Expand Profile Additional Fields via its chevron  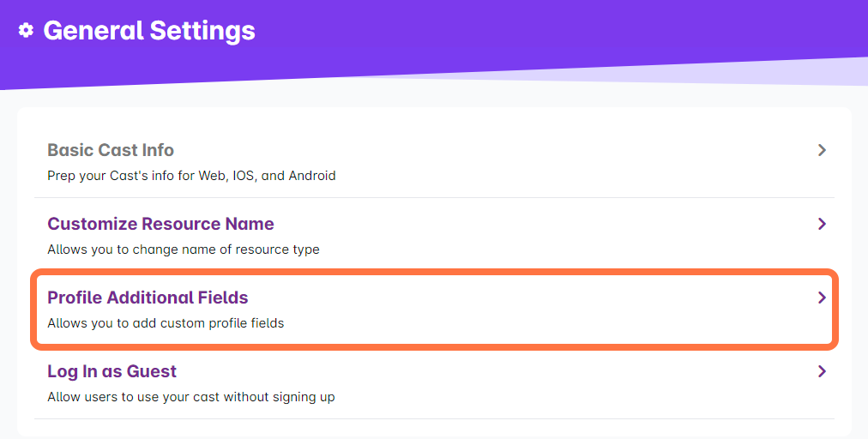pos(822,298)
